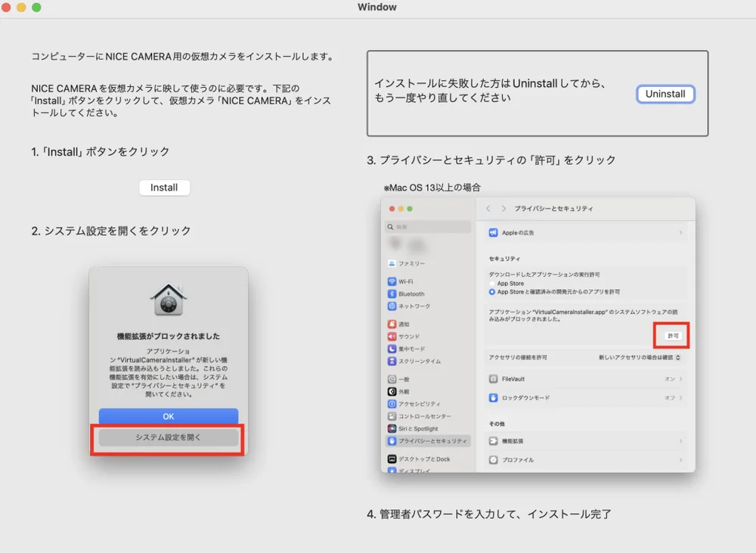Click Wi-Fi icon in settings screenshot sidebar
The width and height of the screenshot is (756, 553).
(x=392, y=281)
